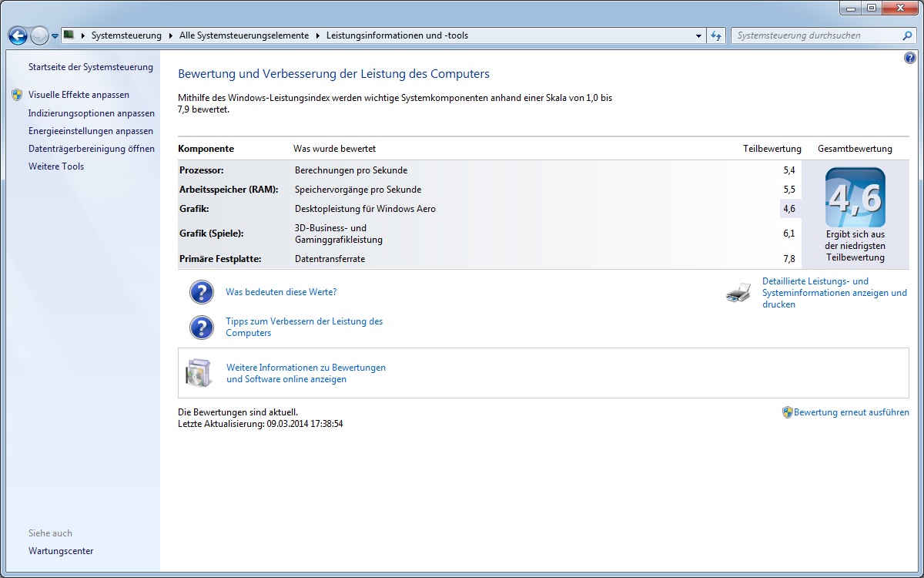Click the 6,1 gaming graphics subscore
Screen dimensions: 924x578
pos(788,234)
